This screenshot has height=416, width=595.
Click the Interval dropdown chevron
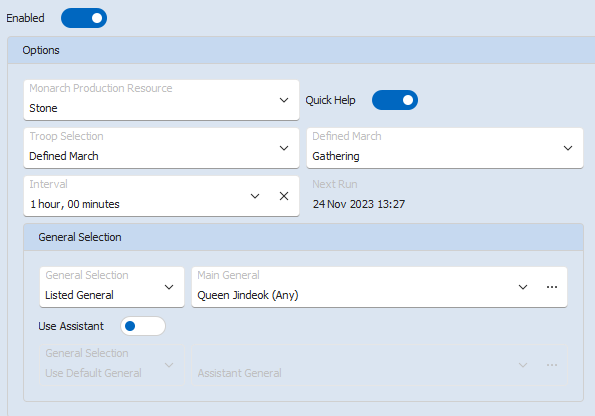tap(255, 196)
